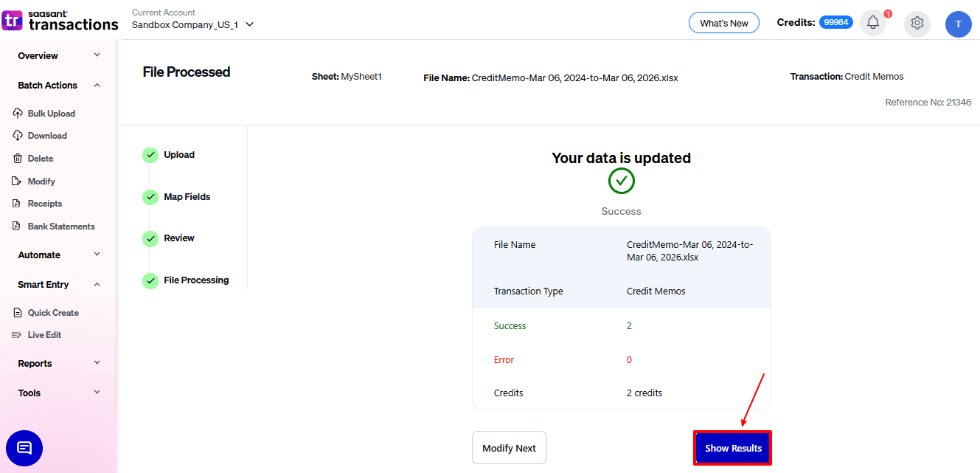Click the Modify Next button
This screenshot has width=980, height=473.
click(509, 448)
